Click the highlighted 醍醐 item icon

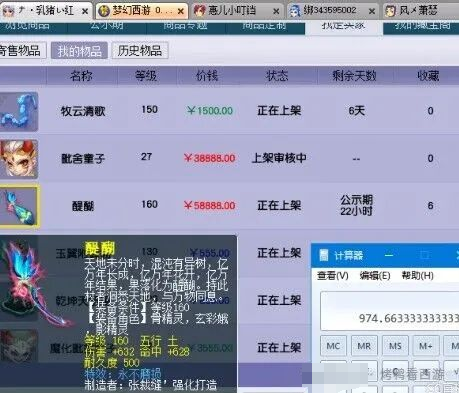tap(20, 206)
